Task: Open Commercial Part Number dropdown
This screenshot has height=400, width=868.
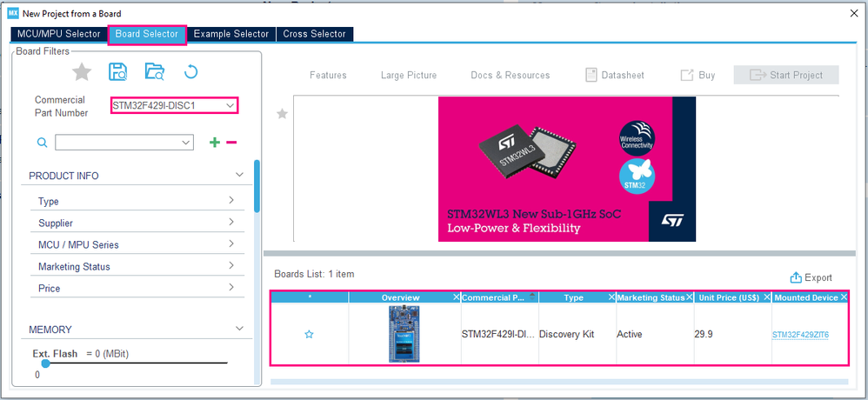Action: [230, 105]
